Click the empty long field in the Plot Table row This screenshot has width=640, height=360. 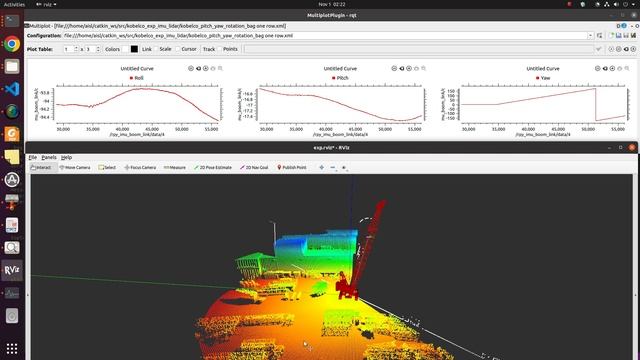(x=419, y=49)
